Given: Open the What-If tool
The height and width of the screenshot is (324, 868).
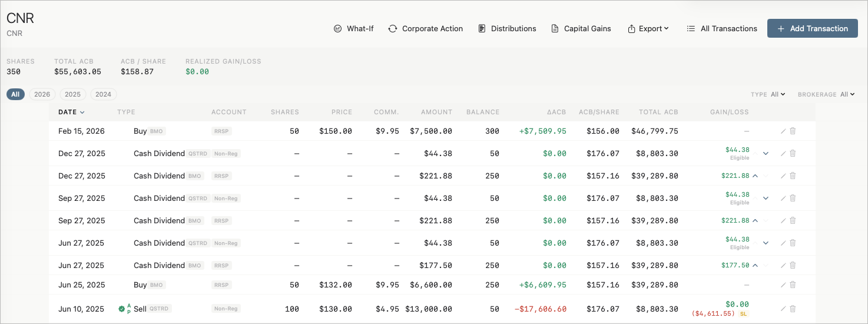Looking at the screenshot, I should [353, 28].
